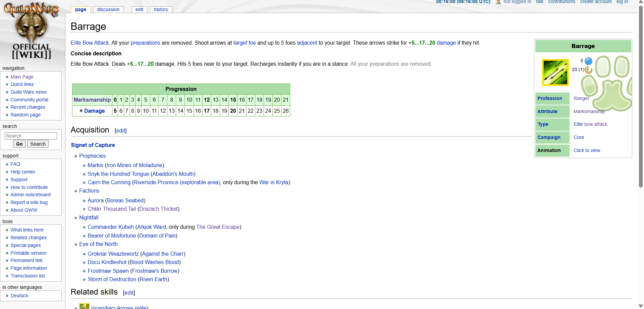
Task: Open the history tab
Action: tap(161, 10)
